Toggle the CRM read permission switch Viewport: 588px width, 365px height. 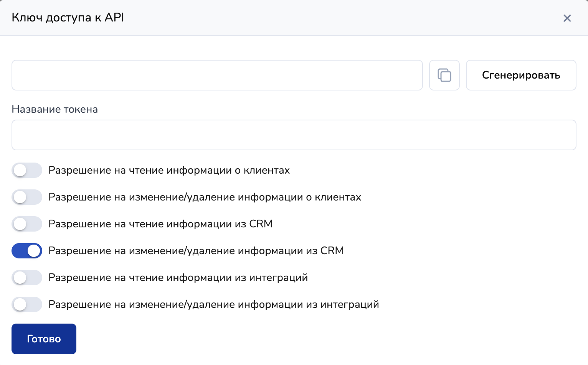(x=27, y=224)
